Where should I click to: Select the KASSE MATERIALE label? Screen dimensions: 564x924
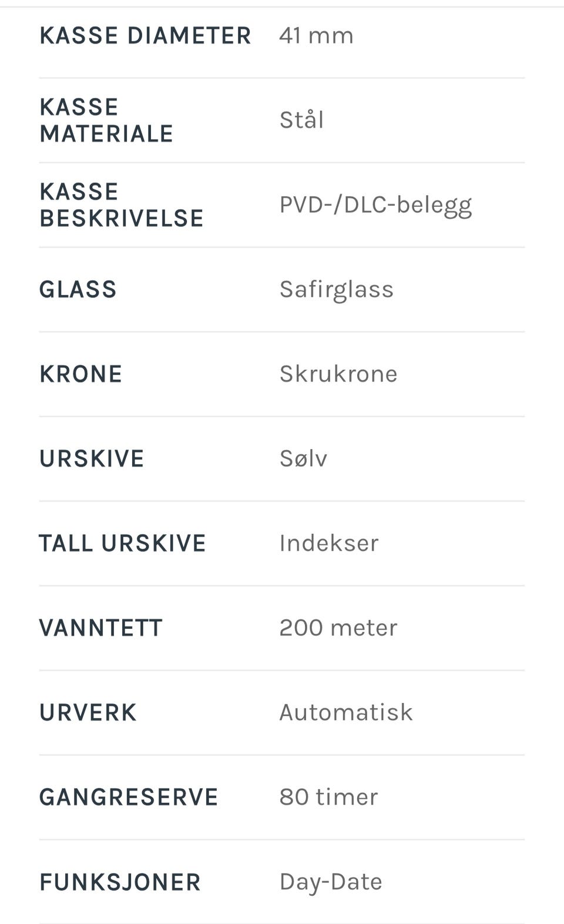pos(106,120)
